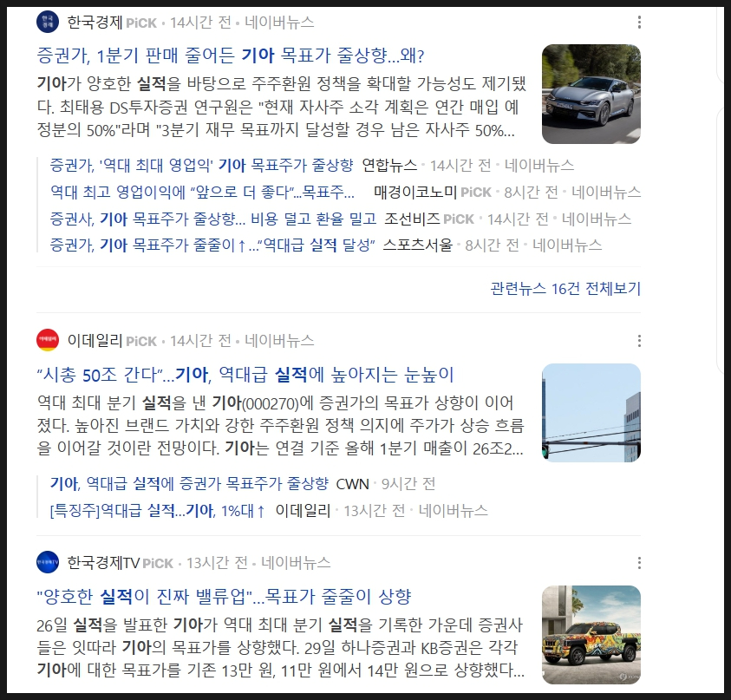Open headline "시총 50조 간다" 기아 article
The height and width of the screenshot is (700, 731).
pos(245,375)
